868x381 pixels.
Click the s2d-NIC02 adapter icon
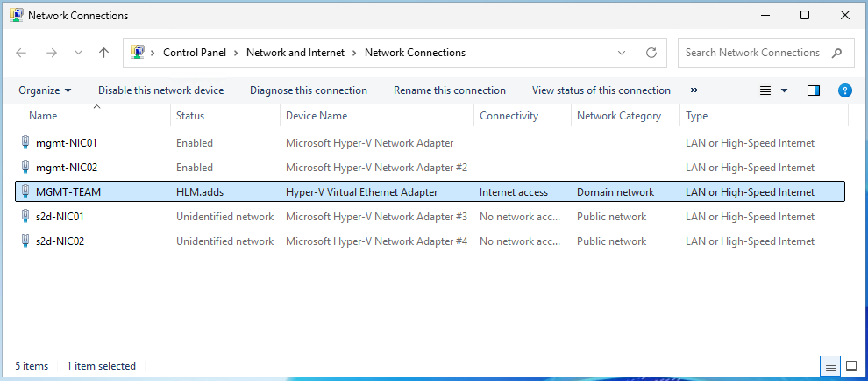pos(25,241)
